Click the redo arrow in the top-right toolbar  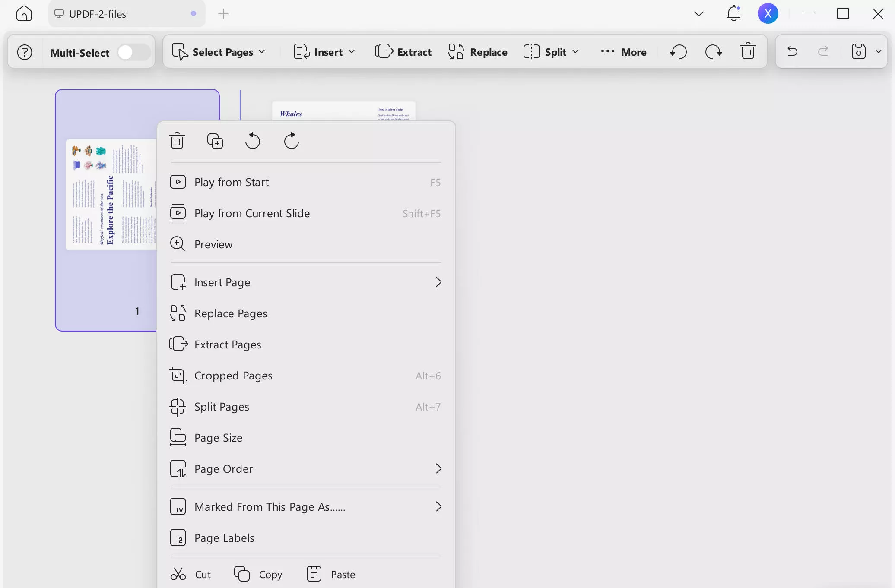[823, 51]
